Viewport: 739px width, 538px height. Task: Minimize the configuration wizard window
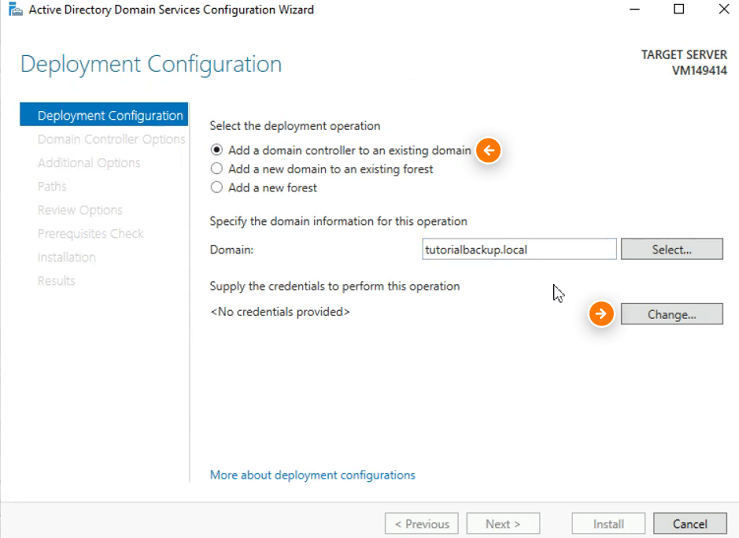(x=635, y=9)
